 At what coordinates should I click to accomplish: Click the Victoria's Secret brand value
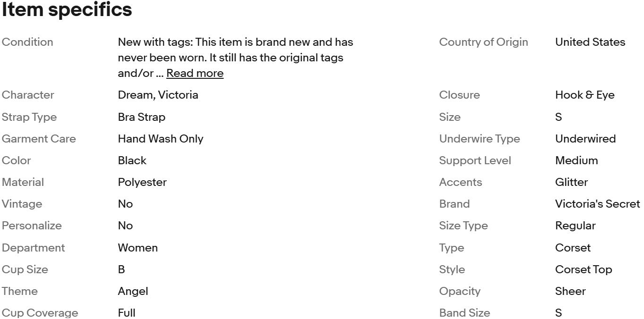(597, 204)
